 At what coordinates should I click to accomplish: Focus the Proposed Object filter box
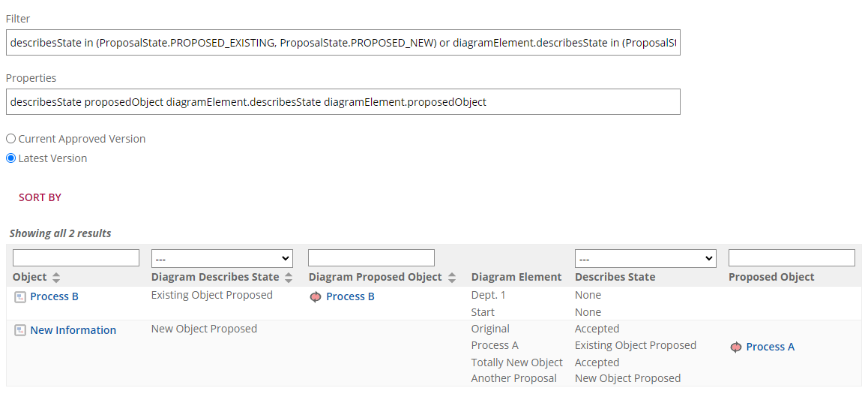pyautogui.click(x=792, y=258)
